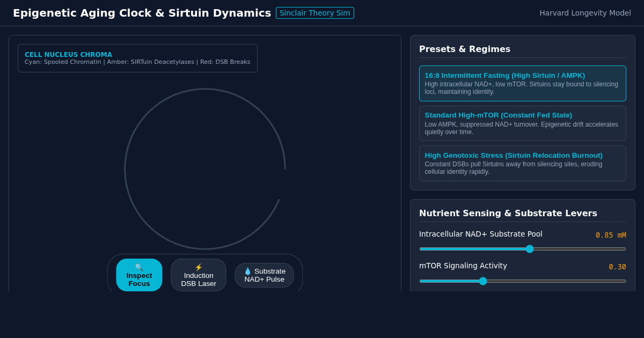The width and height of the screenshot is (644, 338).
Task: Click the 0.30 mTOR value
Action: (x=617, y=267)
